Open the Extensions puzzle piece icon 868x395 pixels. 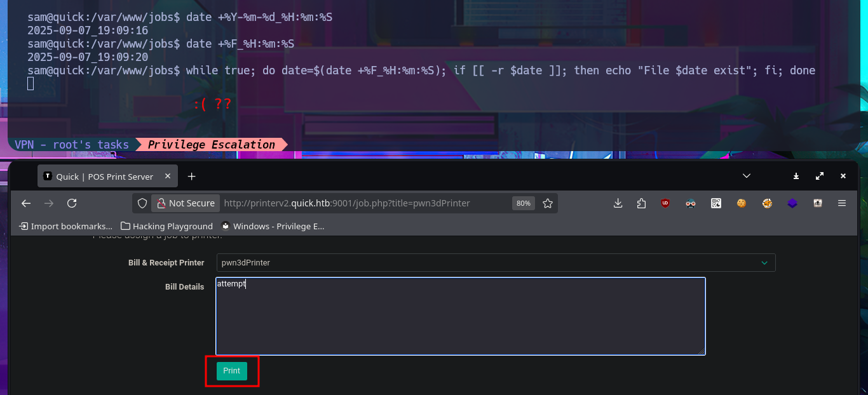(641, 203)
